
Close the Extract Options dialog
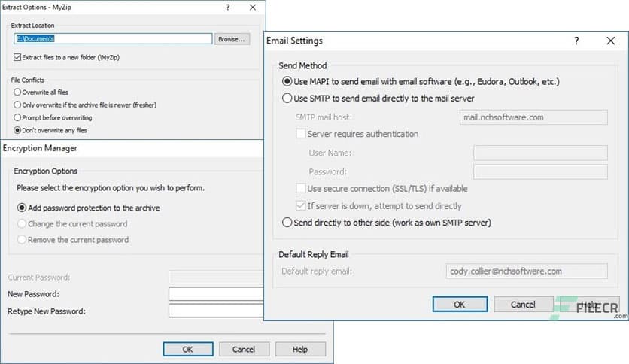pyautogui.click(x=253, y=8)
